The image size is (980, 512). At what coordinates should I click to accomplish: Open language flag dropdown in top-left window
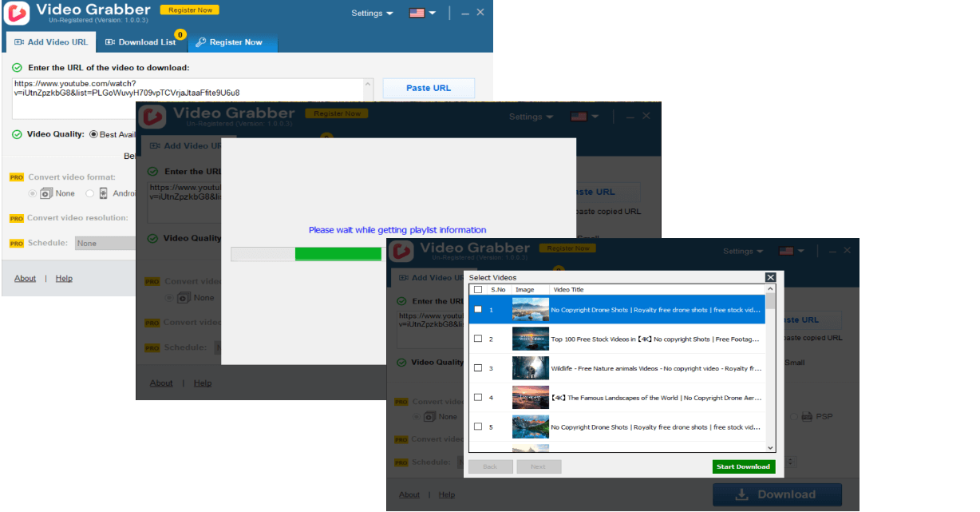coord(422,14)
